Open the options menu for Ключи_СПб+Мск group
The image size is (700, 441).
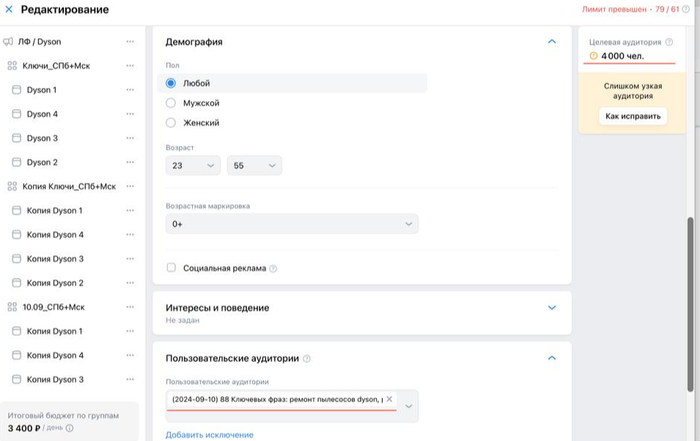[130, 66]
